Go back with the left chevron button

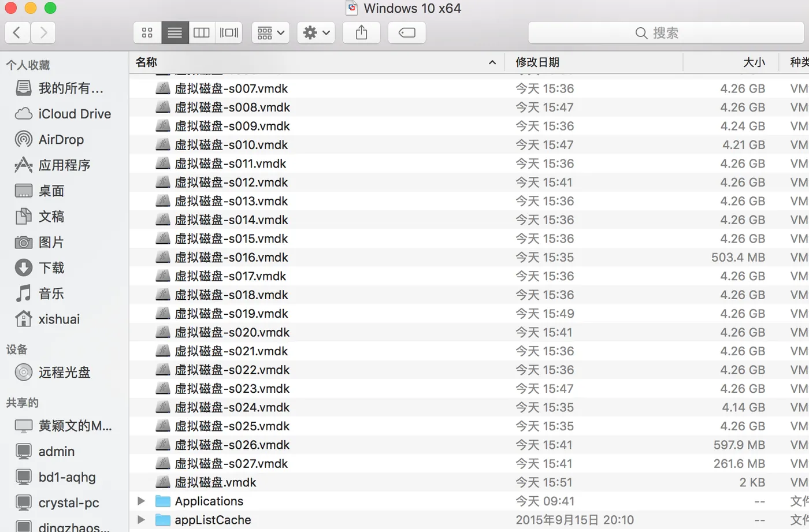click(17, 33)
